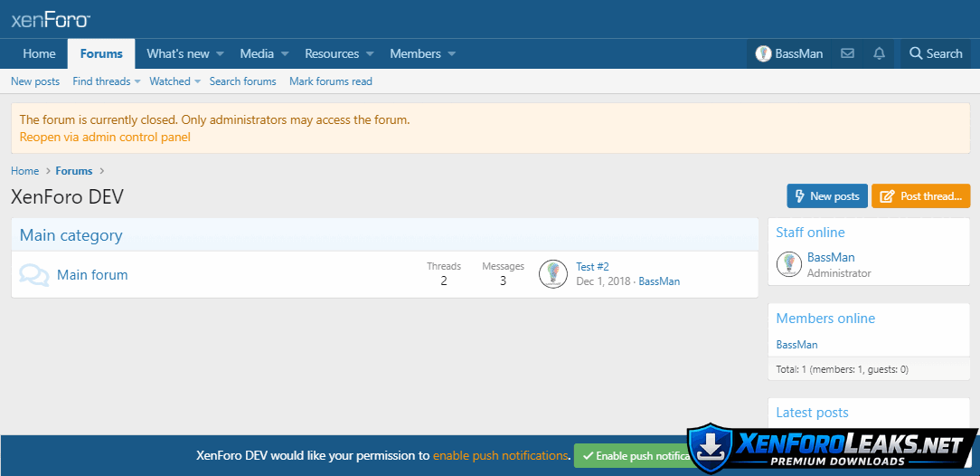
Task: Switch to the Home tab
Action: pyautogui.click(x=39, y=53)
